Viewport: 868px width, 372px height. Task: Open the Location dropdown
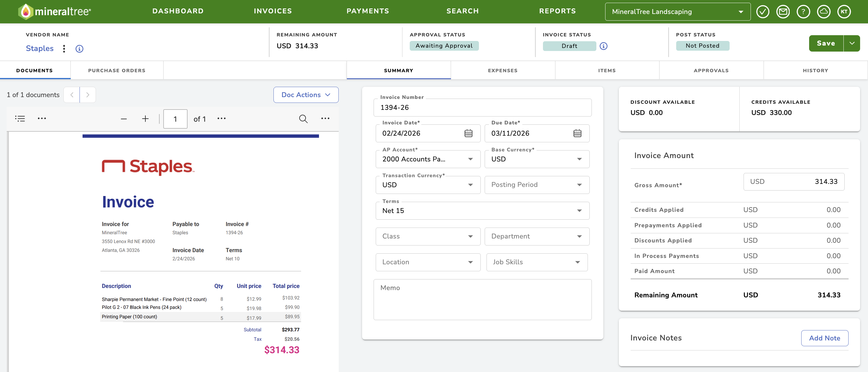coord(428,262)
